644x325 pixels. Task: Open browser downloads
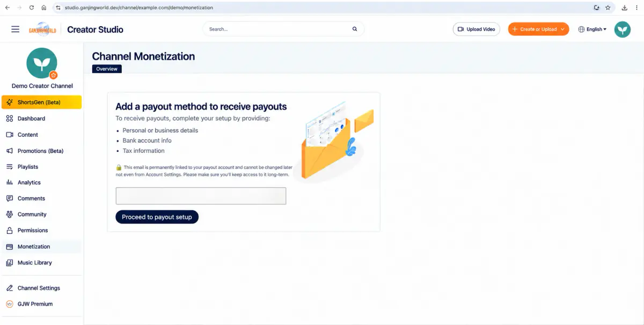pos(625,8)
